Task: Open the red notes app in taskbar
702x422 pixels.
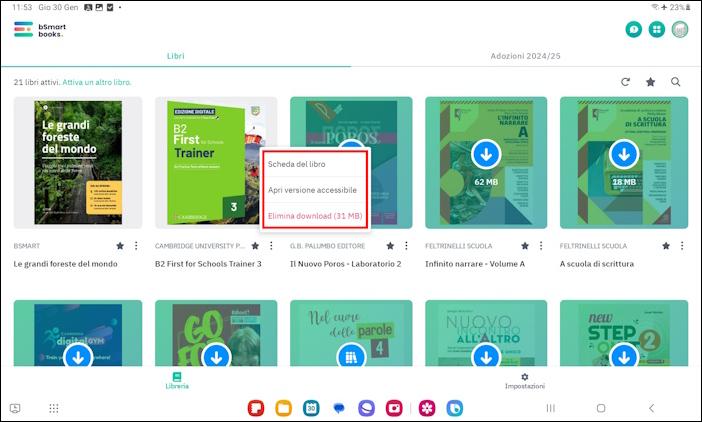Action: click(256, 408)
